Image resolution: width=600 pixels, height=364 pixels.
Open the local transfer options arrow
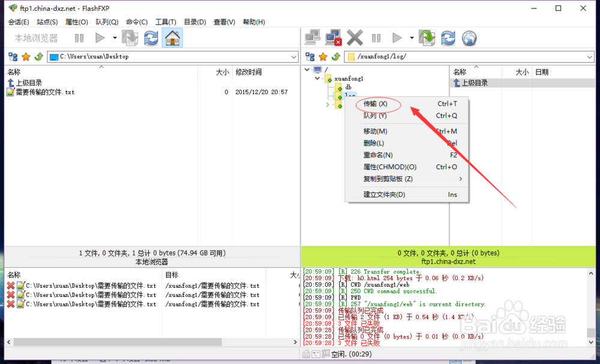pos(115,38)
